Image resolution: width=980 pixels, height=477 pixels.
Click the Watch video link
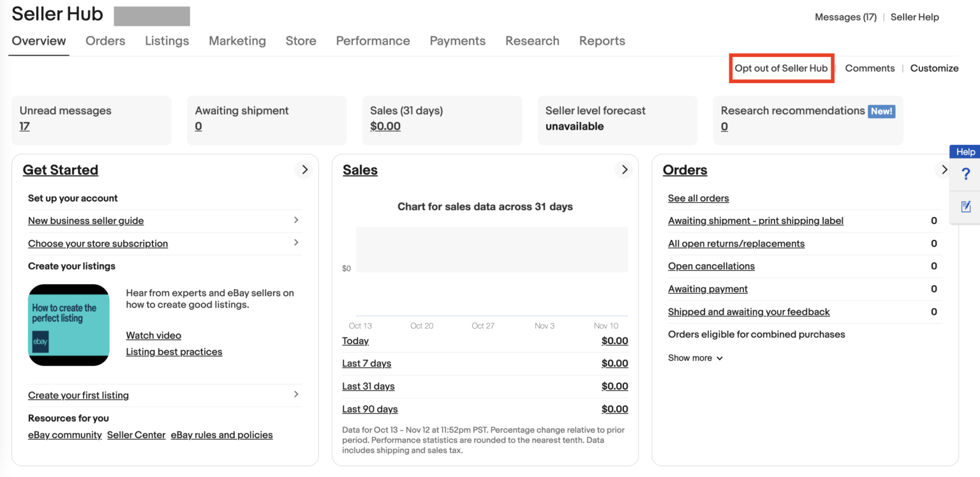coord(153,335)
